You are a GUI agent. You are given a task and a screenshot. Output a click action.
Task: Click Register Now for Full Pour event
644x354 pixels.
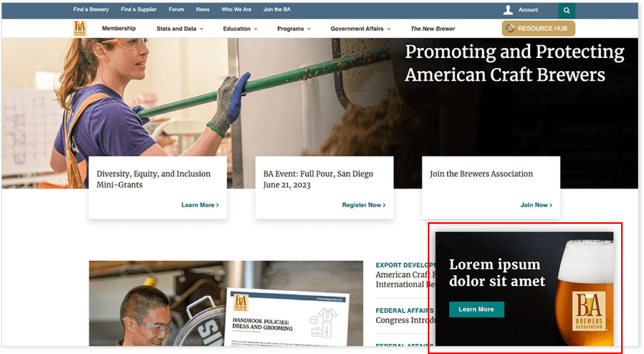[x=364, y=205]
